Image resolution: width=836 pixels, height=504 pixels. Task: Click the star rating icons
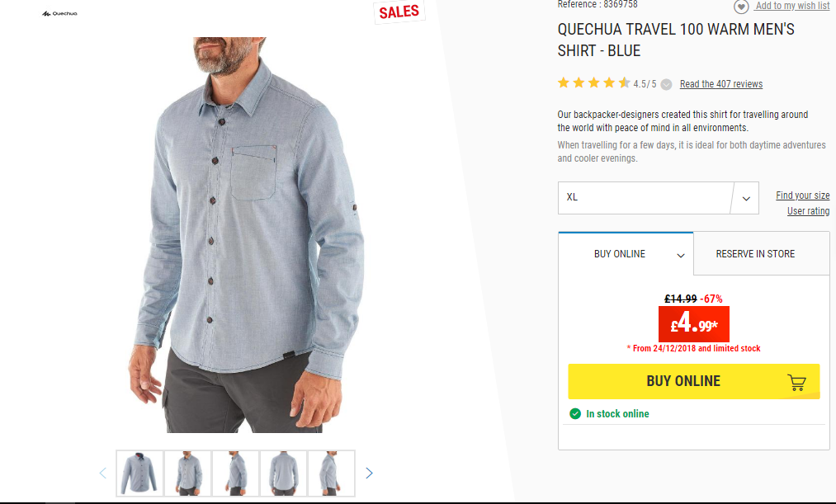click(593, 82)
